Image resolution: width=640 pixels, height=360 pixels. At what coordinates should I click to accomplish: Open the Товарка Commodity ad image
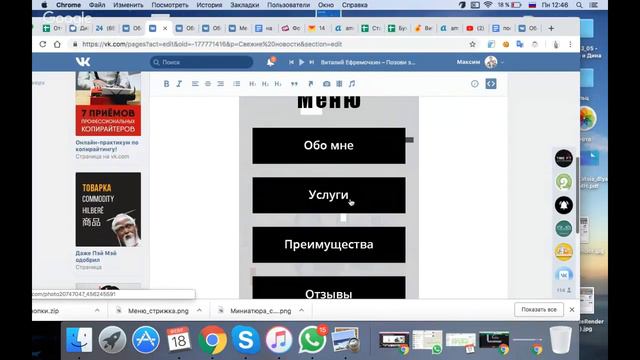108,209
